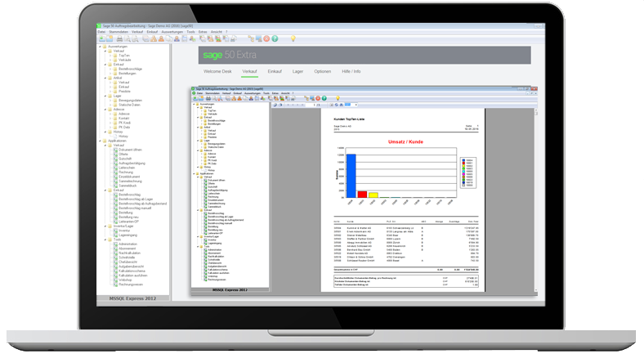Open the green help icon in back window toolbar
This screenshot has width=644, height=354.
275,38
